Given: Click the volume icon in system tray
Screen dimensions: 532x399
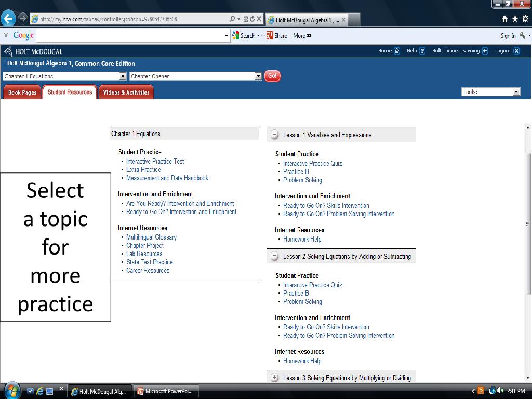Looking at the screenshot, I should coord(500,391).
